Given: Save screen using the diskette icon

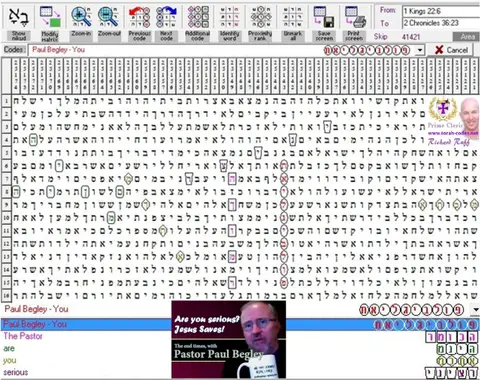Looking at the screenshot, I should coord(324,17).
